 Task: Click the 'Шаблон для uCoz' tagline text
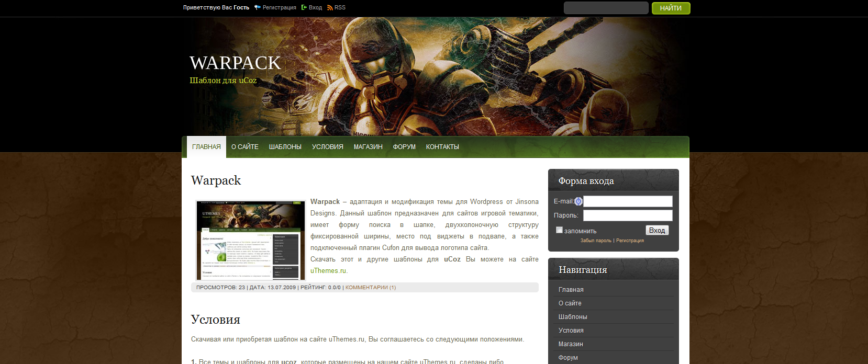point(223,81)
